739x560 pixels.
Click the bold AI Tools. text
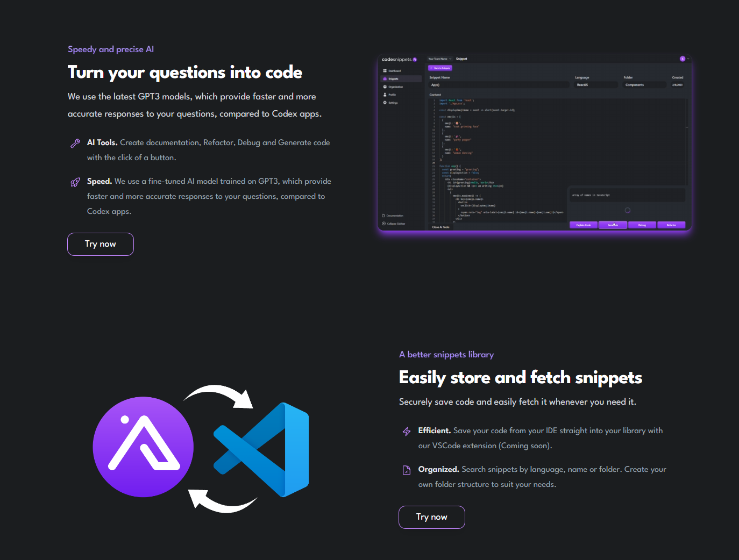pyautogui.click(x=102, y=142)
